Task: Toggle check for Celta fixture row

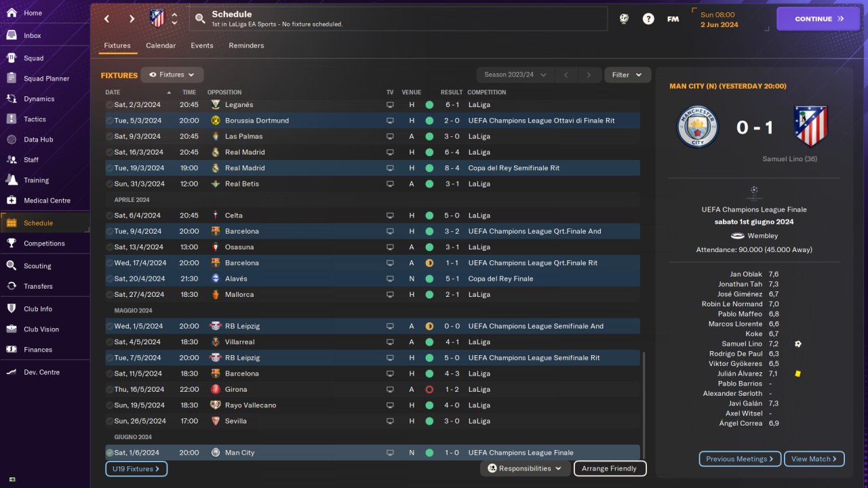Action: (109, 216)
